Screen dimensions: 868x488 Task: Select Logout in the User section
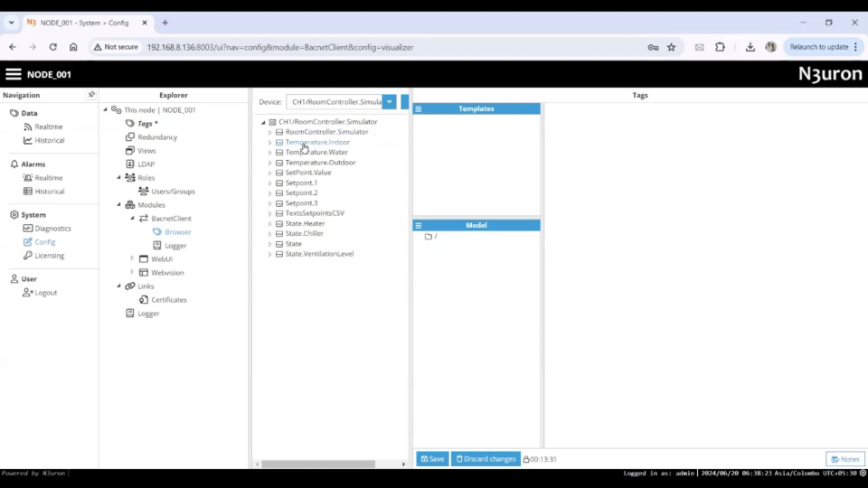coord(45,293)
